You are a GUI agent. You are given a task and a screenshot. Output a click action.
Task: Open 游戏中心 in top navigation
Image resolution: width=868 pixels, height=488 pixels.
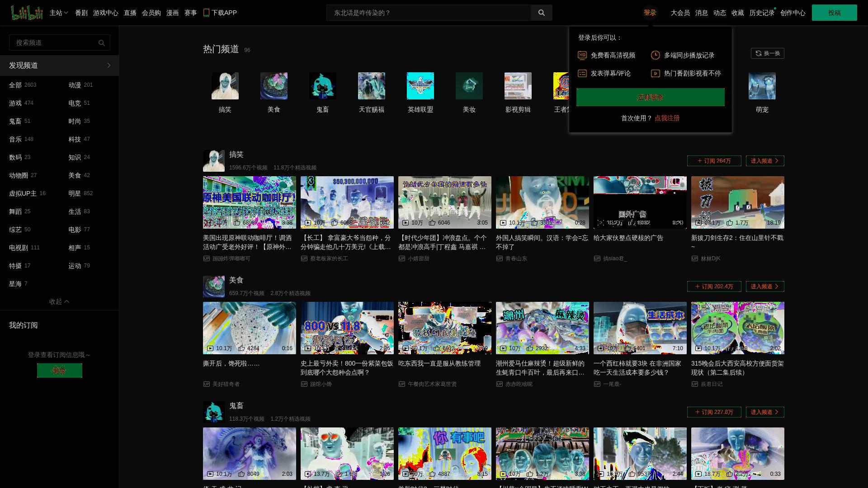click(106, 13)
